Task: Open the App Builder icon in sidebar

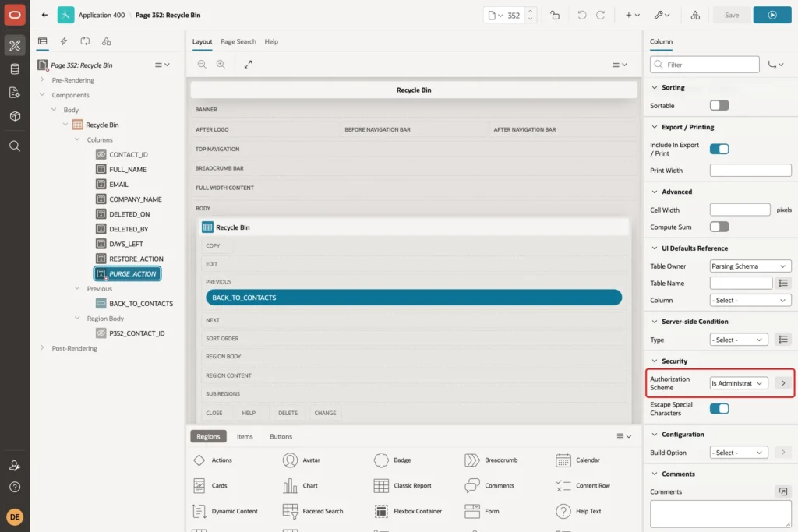Action: click(x=15, y=45)
